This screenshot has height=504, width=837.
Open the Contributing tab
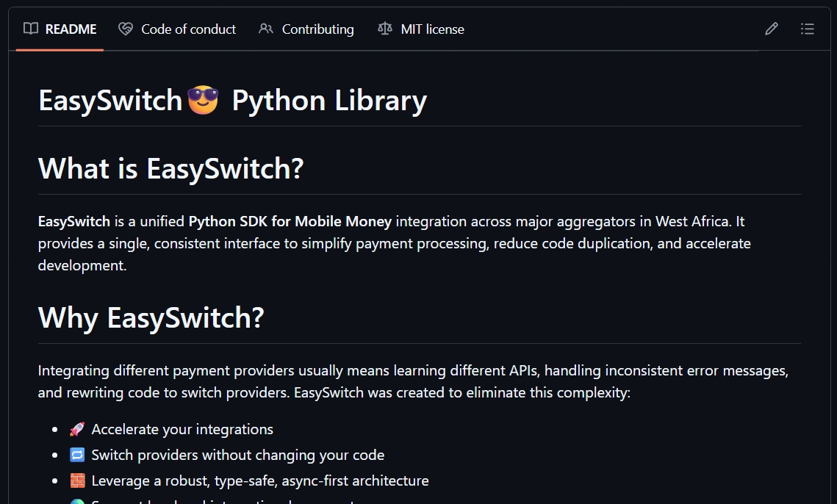click(x=317, y=29)
